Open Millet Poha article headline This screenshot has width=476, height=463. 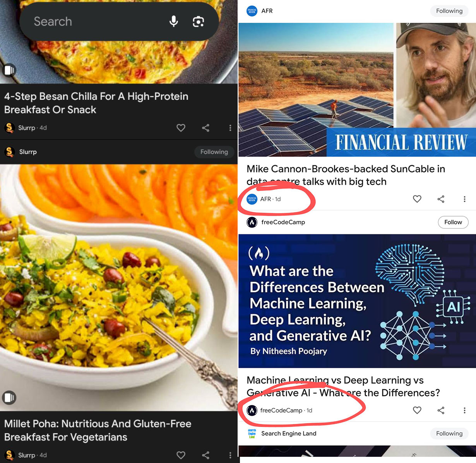point(98,430)
